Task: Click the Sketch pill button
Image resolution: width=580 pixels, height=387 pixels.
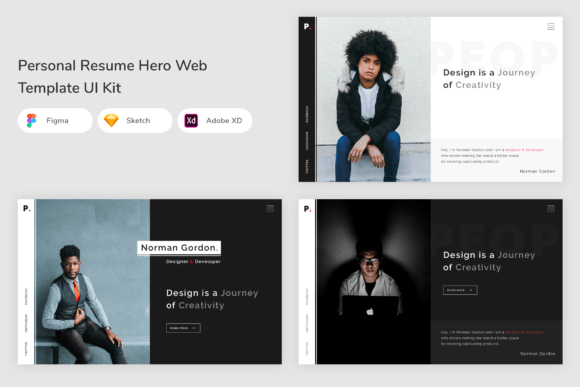Action: pyautogui.click(x=135, y=121)
